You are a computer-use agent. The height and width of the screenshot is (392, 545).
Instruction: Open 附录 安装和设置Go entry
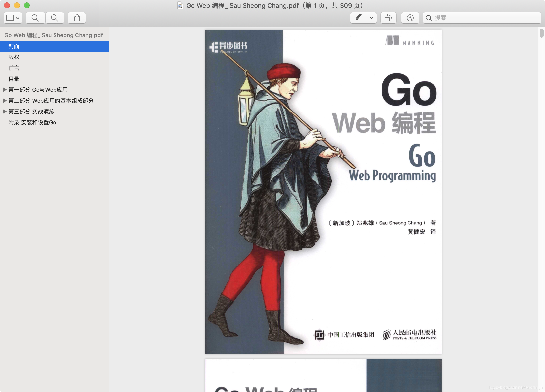(x=32, y=122)
